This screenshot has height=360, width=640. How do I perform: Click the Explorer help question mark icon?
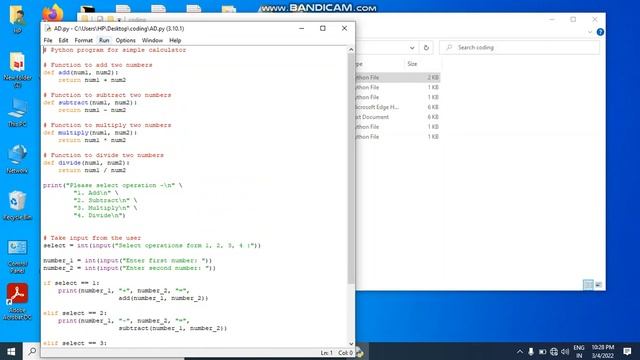(600, 32)
